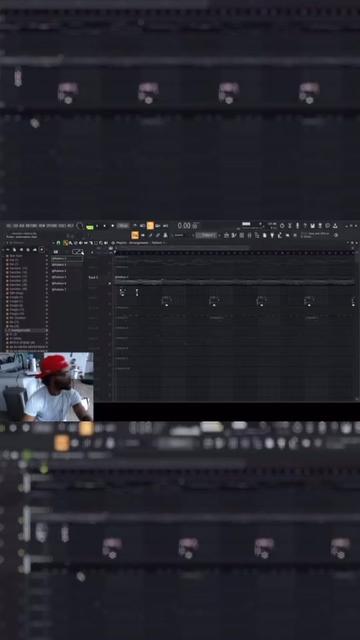Toggle the Track 5 mute switch

pyautogui.click(x=109, y=283)
